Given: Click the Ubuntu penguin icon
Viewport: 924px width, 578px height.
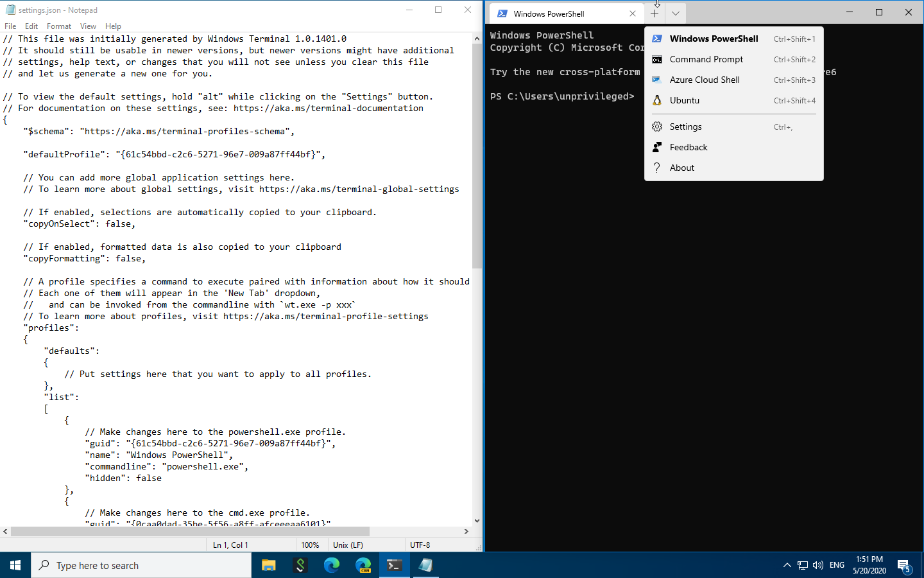Looking at the screenshot, I should click(x=657, y=100).
